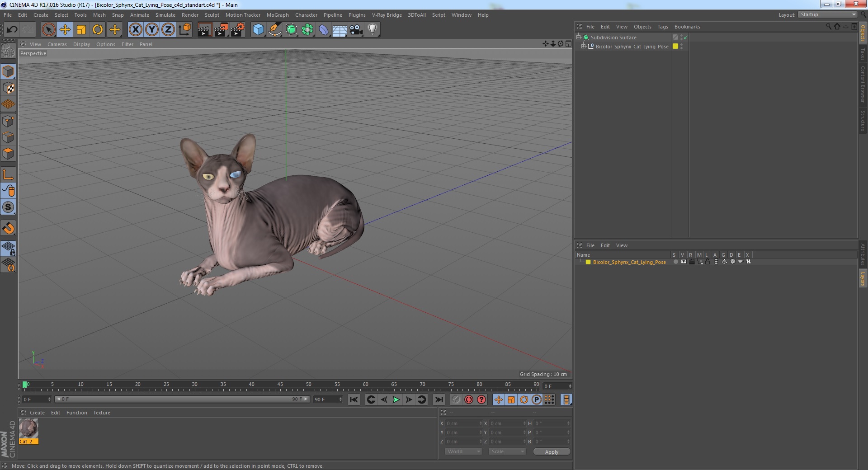Viewport: 868px width, 470px height.
Task: Open material manager Texture menu
Action: [102, 413]
